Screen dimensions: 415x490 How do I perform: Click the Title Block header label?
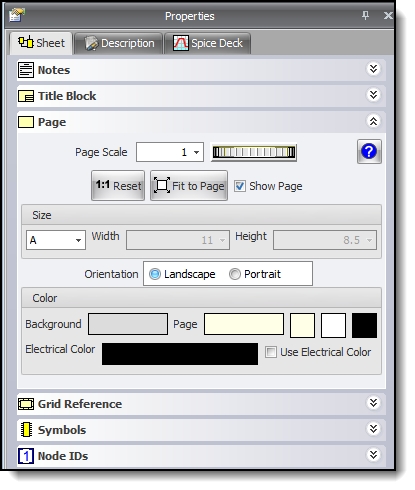coord(67,96)
